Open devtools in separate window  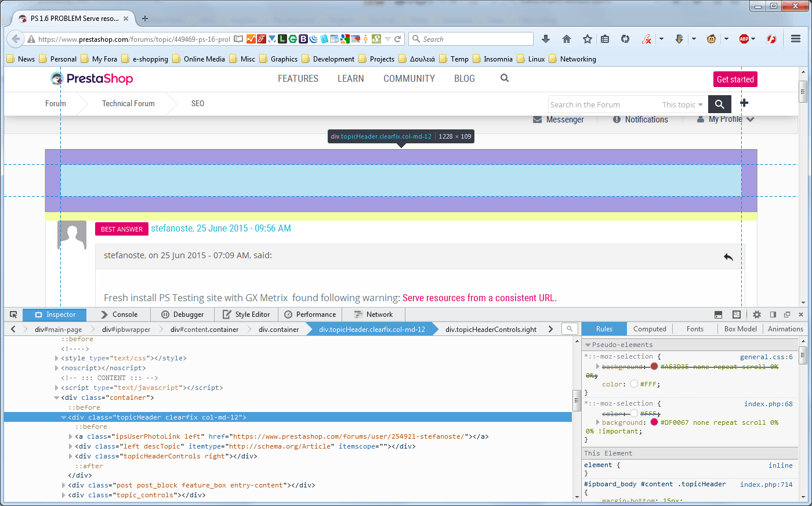point(787,315)
